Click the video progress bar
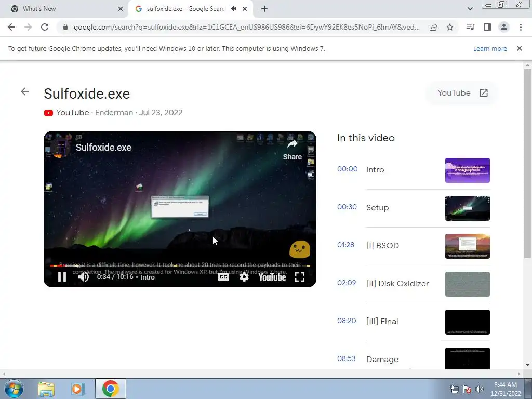The width and height of the screenshot is (532, 399). point(180,265)
